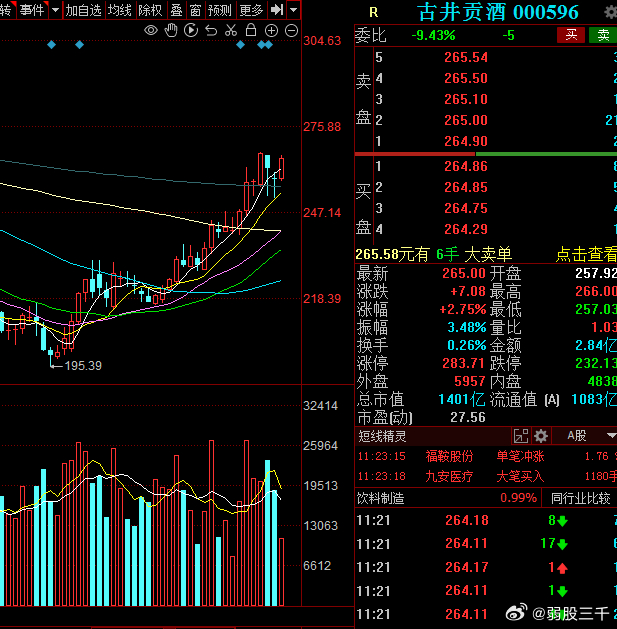Viewport: 617px width, 629px height.
Task: Click the undo arrow icon
Action: coord(211,30)
